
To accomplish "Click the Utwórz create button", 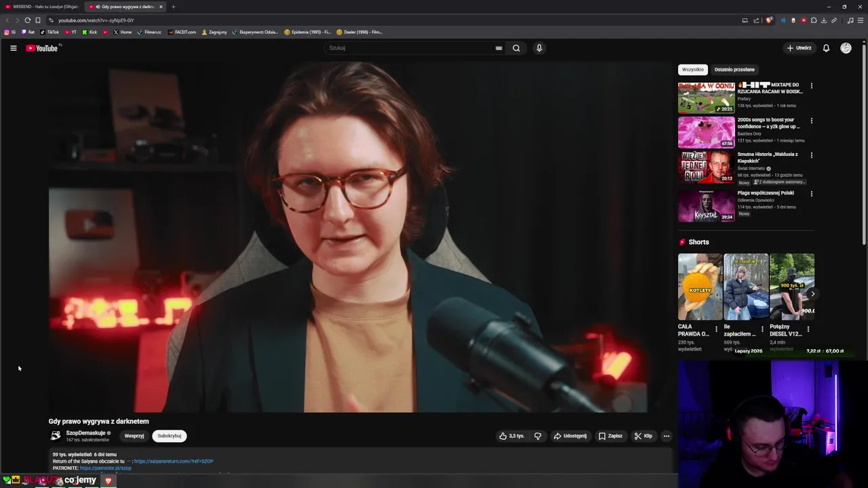I will click(799, 48).
